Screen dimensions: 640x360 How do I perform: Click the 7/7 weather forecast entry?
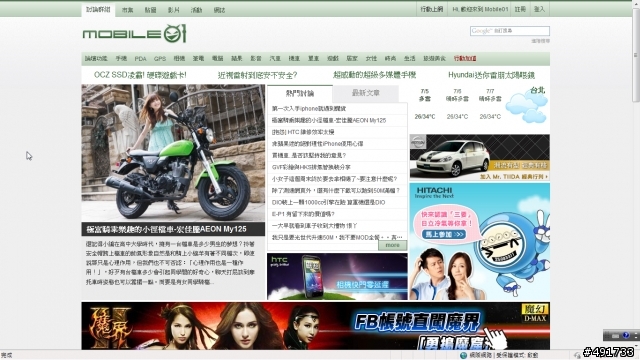click(490, 104)
